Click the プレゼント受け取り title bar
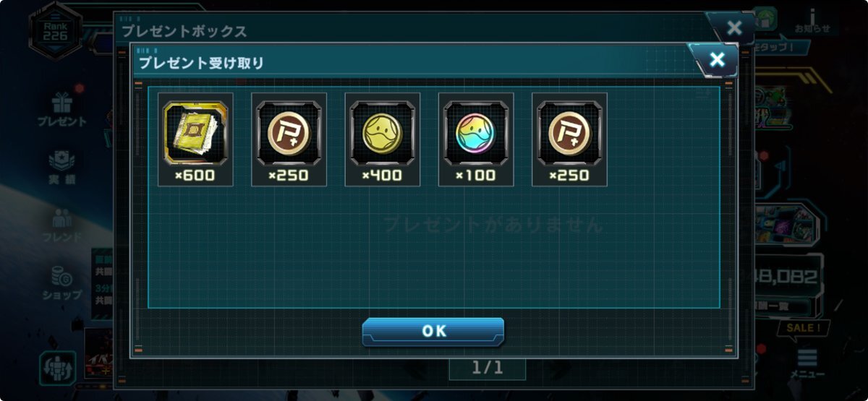 [414, 63]
